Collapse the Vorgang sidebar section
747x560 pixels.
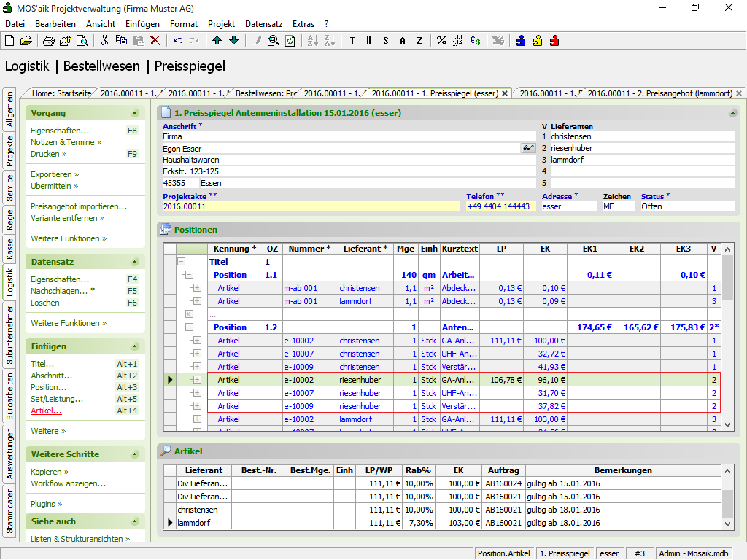tap(135, 113)
